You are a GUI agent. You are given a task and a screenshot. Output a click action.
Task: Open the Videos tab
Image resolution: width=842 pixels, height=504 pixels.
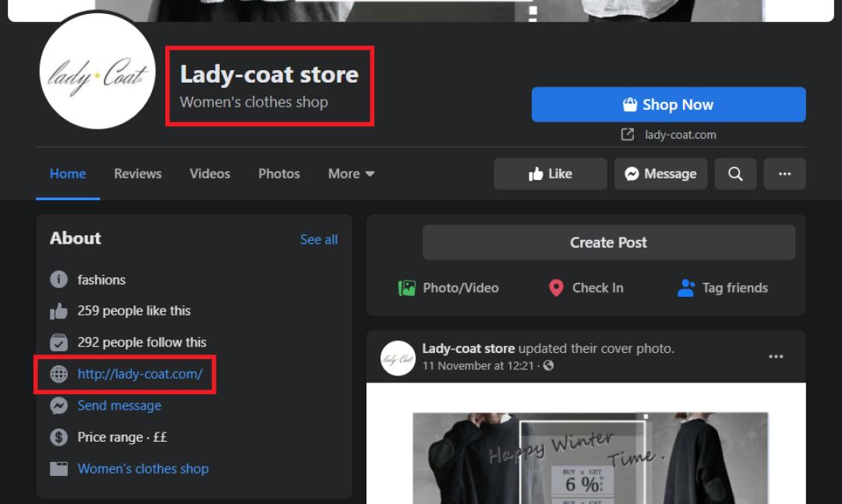point(210,174)
